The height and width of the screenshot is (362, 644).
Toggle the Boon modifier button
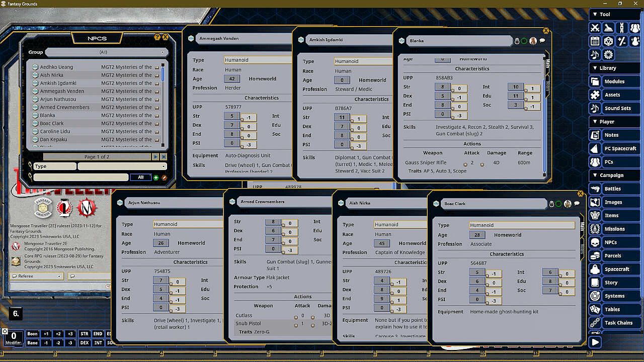coord(32,334)
